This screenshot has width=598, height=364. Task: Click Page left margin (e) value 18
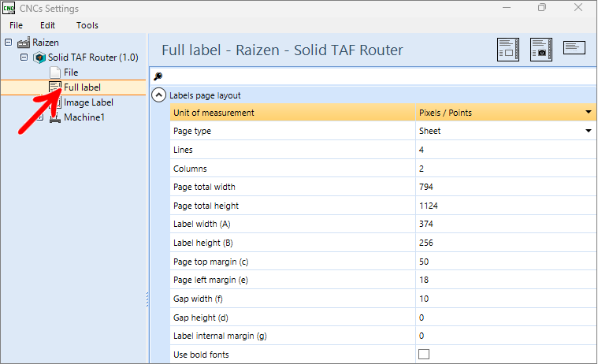[506, 280]
